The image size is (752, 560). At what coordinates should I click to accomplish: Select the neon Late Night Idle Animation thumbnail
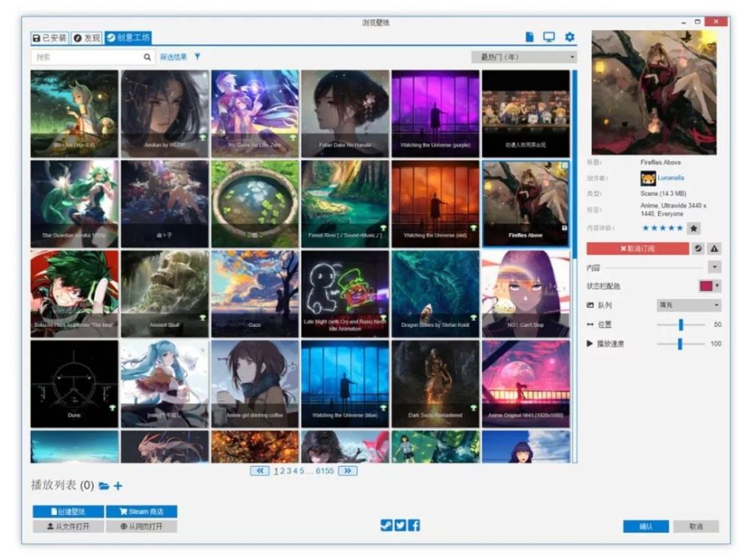click(345, 294)
